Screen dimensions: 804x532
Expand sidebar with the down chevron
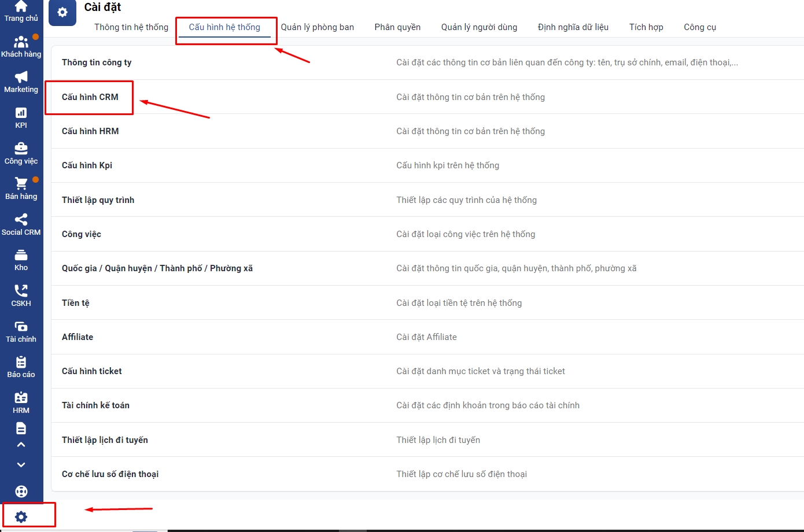(x=21, y=465)
